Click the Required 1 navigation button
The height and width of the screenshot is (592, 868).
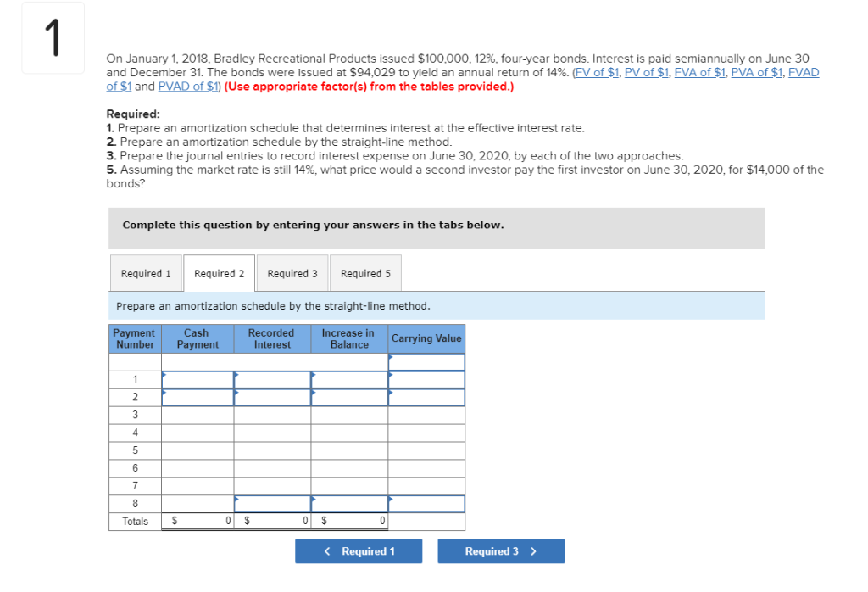tap(359, 550)
